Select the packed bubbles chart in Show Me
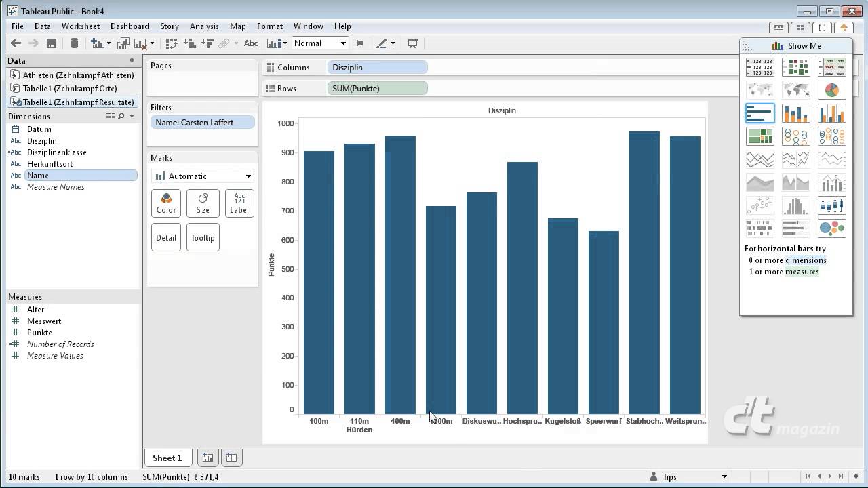Image resolution: width=868 pixels, height=488 pixels. tap(831, 228)
